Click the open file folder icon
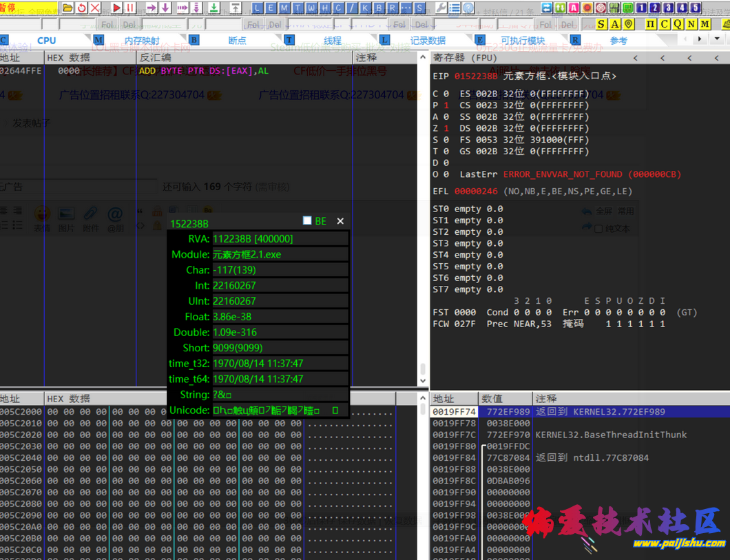Viewport: 730px width, 560px height. click(x=68, y=8)
